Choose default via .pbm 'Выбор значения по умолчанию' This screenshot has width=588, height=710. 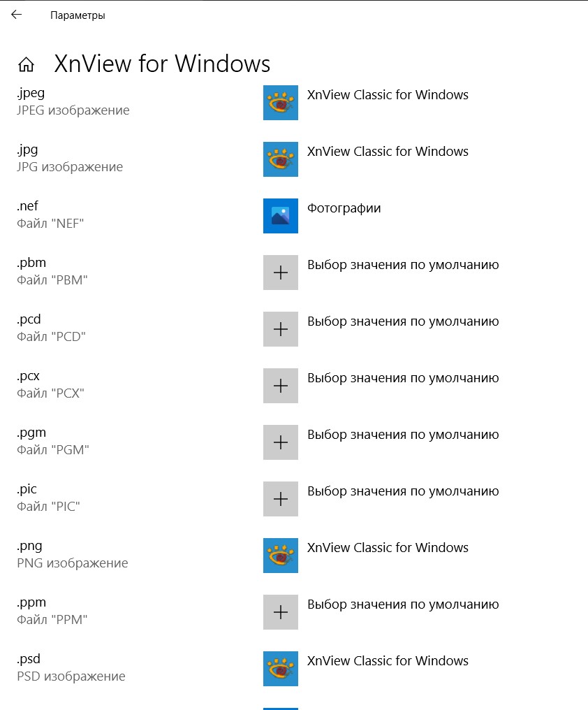(x=403, y=265)
